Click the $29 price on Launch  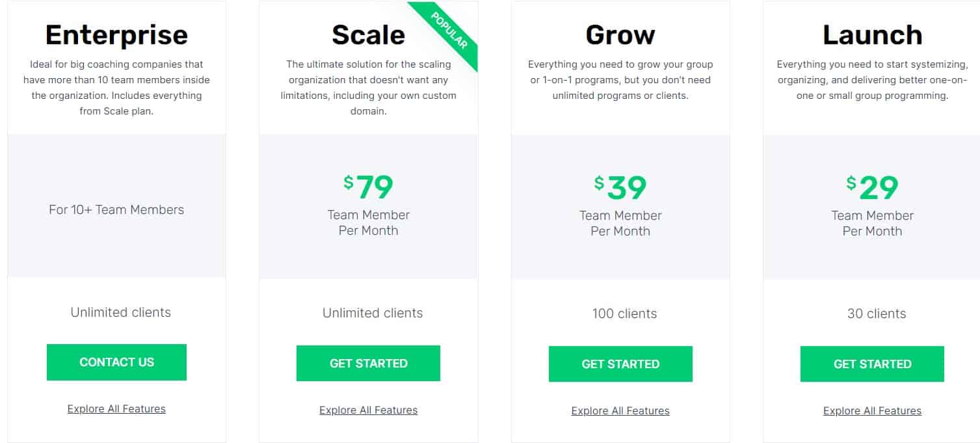point(872,188)
